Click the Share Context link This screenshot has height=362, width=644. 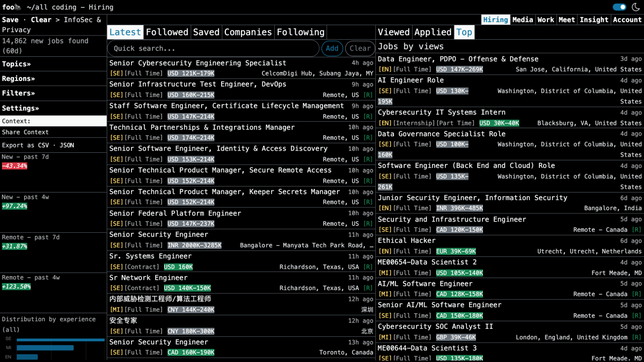point(25,132)
